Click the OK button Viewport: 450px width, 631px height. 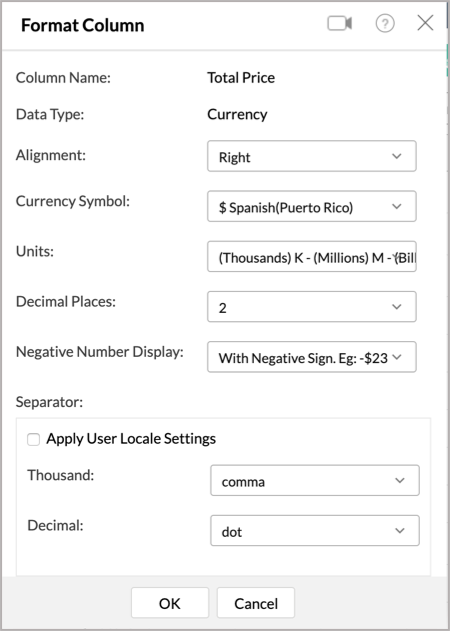point(170,602)
